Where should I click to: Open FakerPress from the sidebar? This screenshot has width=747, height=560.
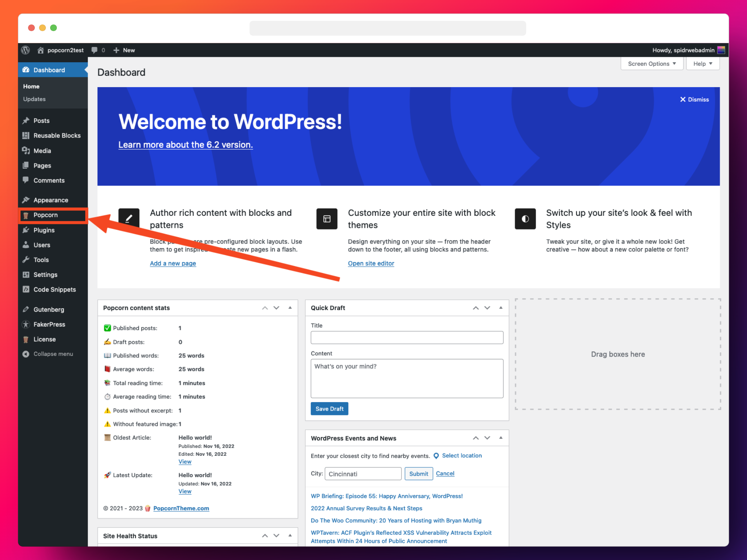click(x=49, y=324)
